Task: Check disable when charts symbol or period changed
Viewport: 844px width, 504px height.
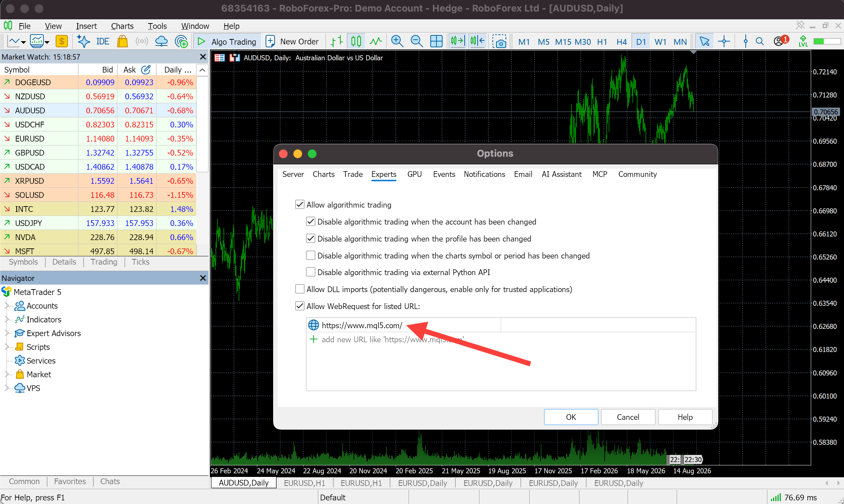Action: [311, 256]
